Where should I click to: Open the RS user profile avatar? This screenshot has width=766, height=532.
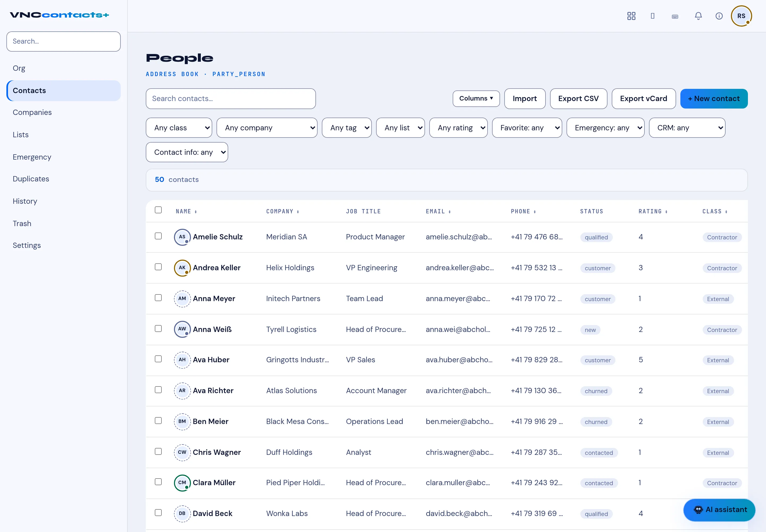click(741, 16)
